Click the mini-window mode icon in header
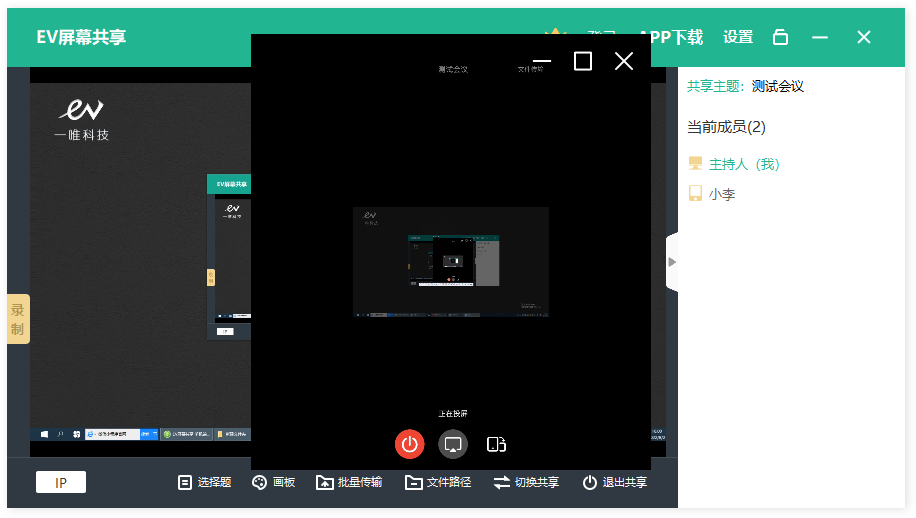The height and width of the screenshot is (518, 916). tap(781, 37)
